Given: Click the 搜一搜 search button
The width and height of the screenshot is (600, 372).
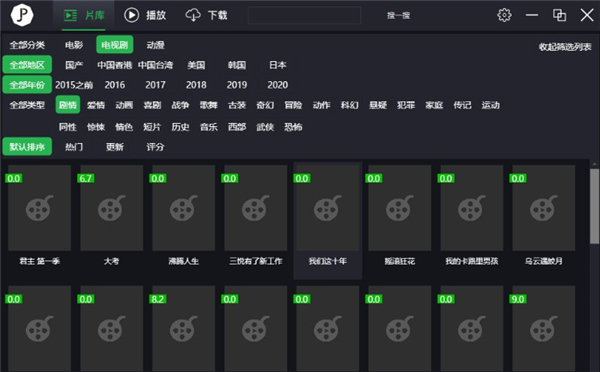Looking at the screenshot, I should pos(398,15).
